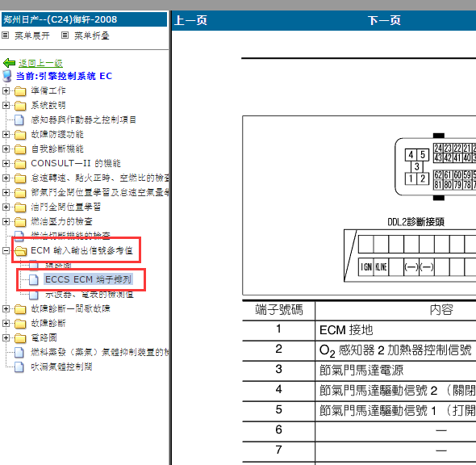Click the 内容 column header

click(x=441, y=310)
